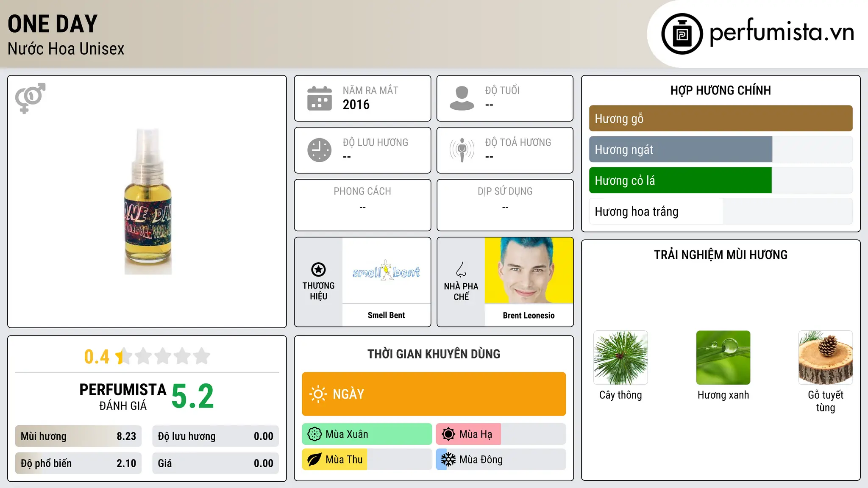The height and width of the screenshot is (488, 868).
Task: Open the Smell Bent brand logo image
Action: pyautogui.click(x=386, y=270)
